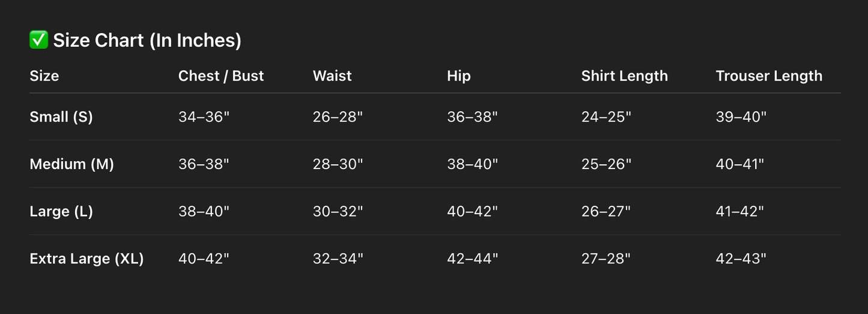Select the Small (S) row label
This screenshot has width=868, height=314.
61,117
